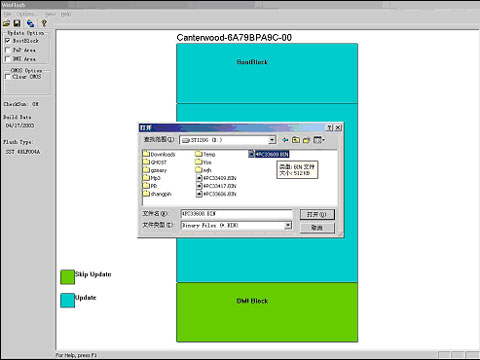480x360 pixels.
Task: Click the help question mark toolbar icon
Action: (x=44, y=23)
